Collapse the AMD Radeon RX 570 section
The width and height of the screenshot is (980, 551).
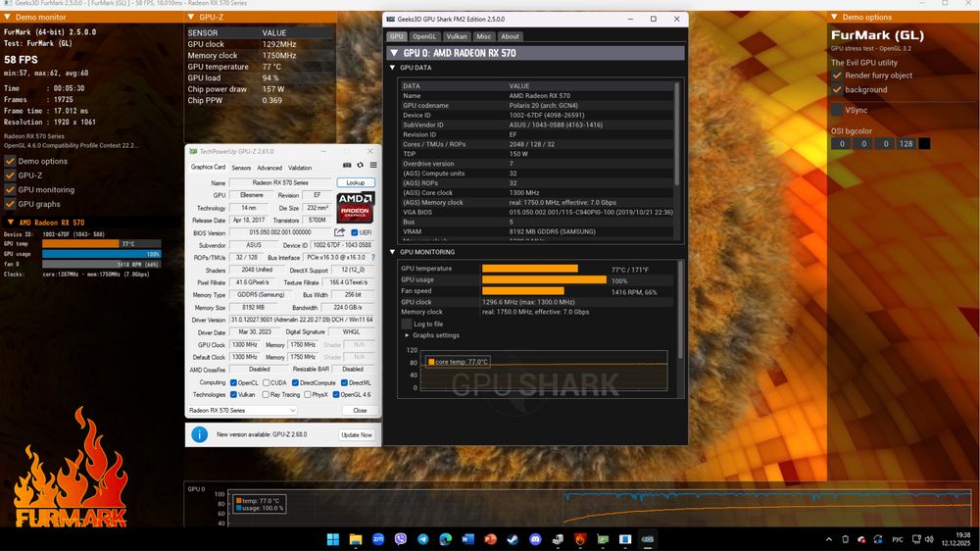tap(11, 223)
